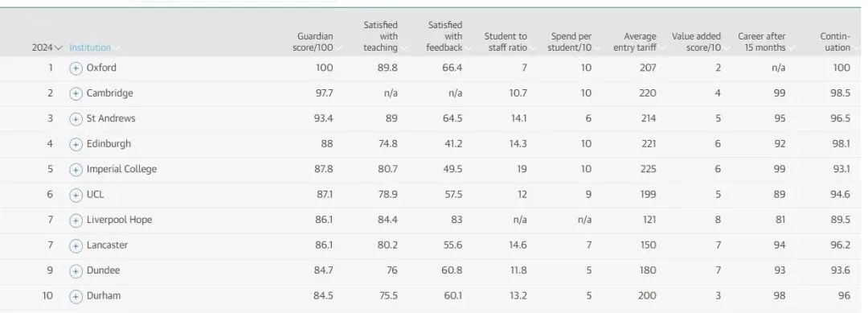This screenshot has width=868, height=313.
Task: Sort by Career after 15 months
Action: [762, 42]
